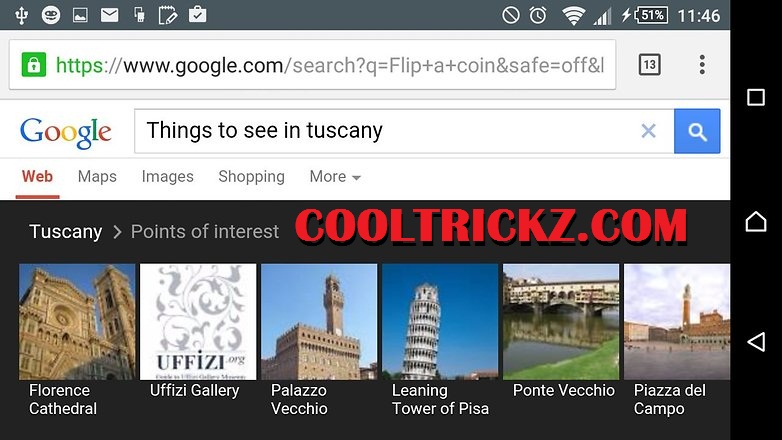
Task: Click the Things to see in tuscany search box
Action: pyautogui.click(x=387, y=131)
